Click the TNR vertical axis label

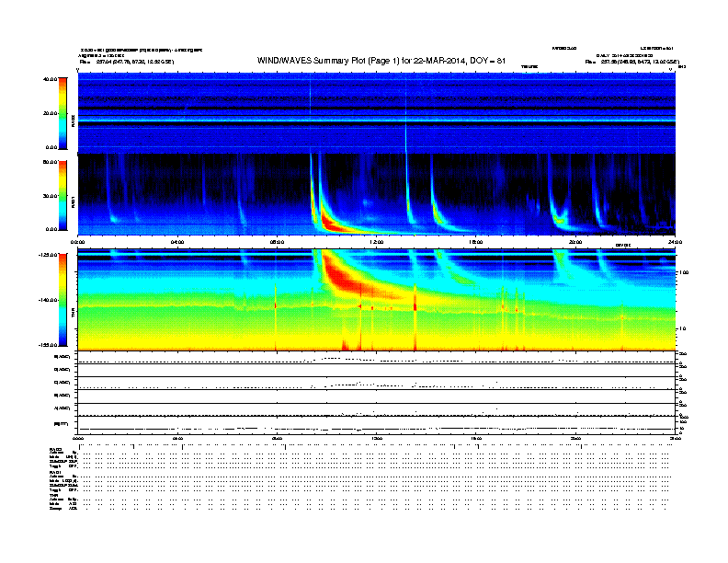(73, 314)
